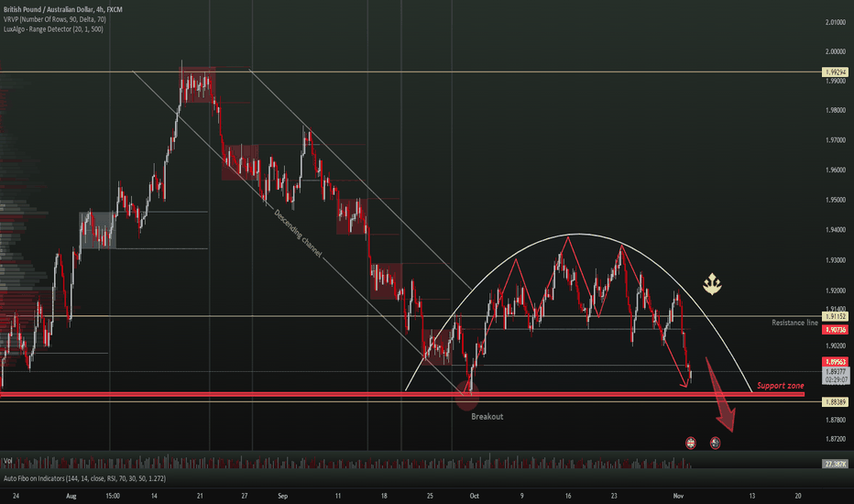Select the cream crown emblem icon on chart
854x504 pixels.
(x=712, y=284)
